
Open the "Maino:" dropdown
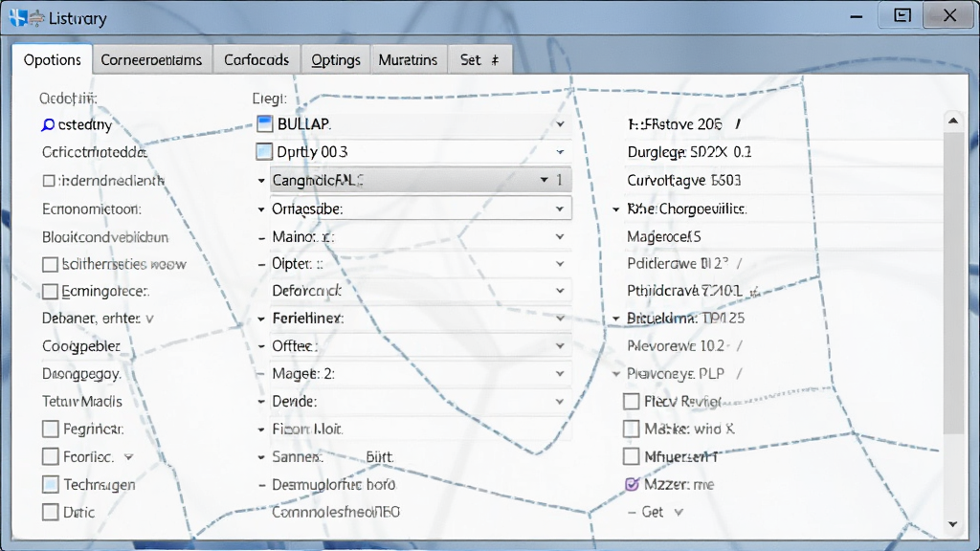(x=560, y=237)
